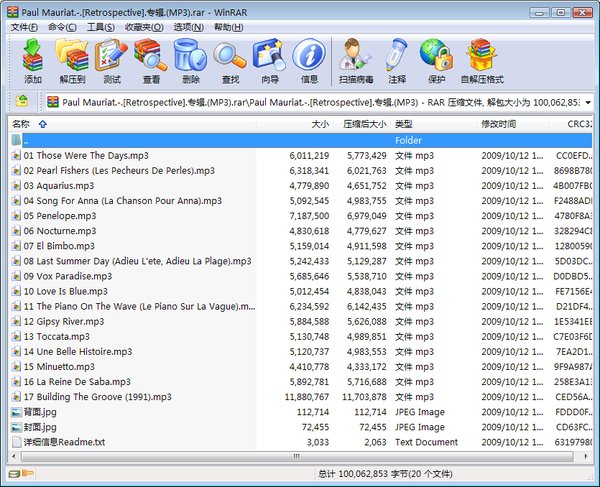Click the disk icon in status bar
The height and width of the screenshot is (487, 600).
(15, 474)
